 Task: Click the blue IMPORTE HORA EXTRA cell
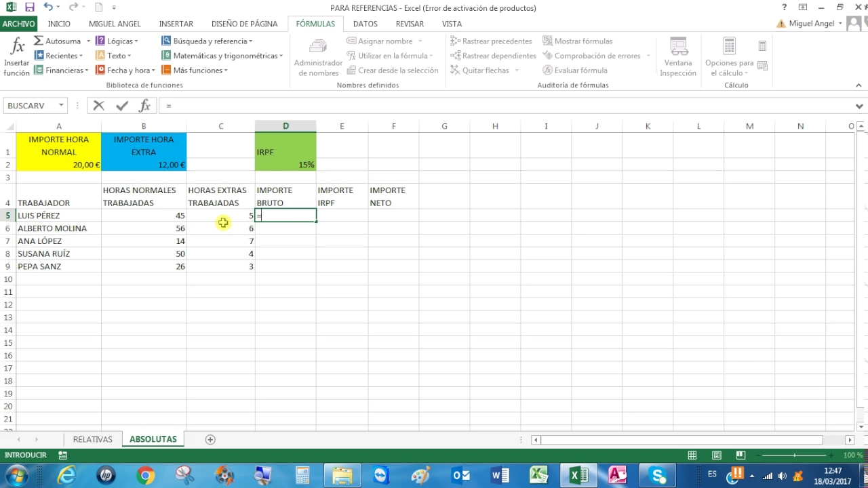coord(144,145)
